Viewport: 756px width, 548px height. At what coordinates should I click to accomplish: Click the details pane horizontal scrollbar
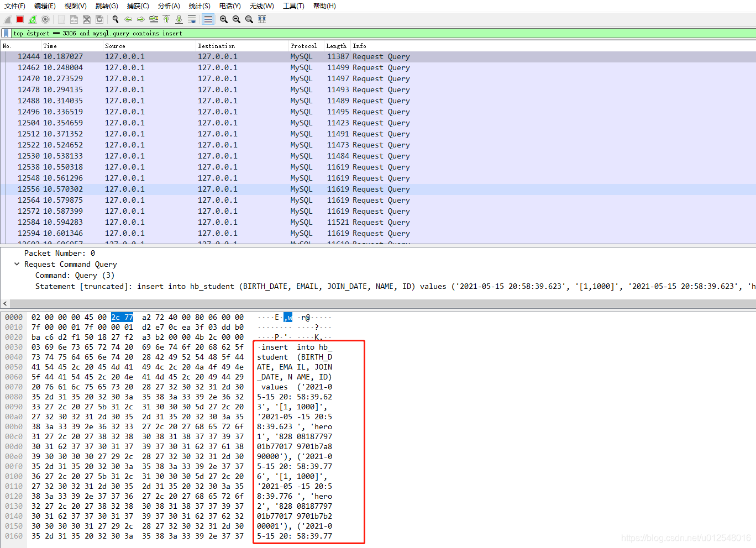pos(382,303)
